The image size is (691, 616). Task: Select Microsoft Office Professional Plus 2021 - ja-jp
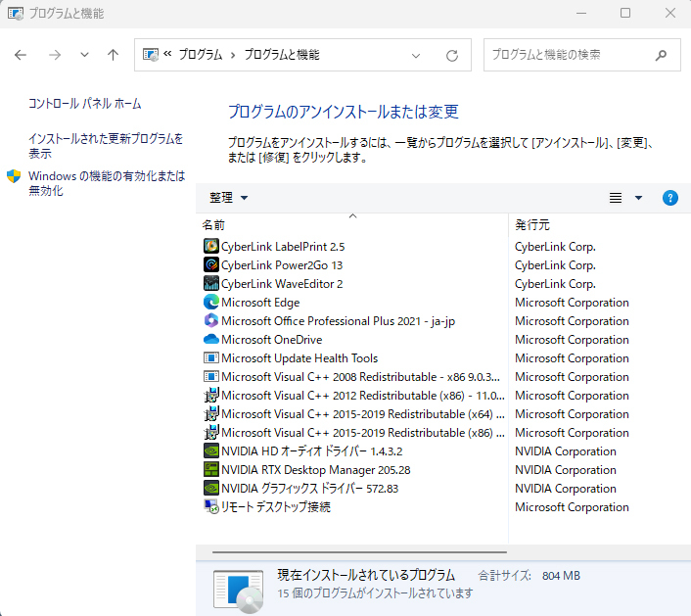pos(338,321)
